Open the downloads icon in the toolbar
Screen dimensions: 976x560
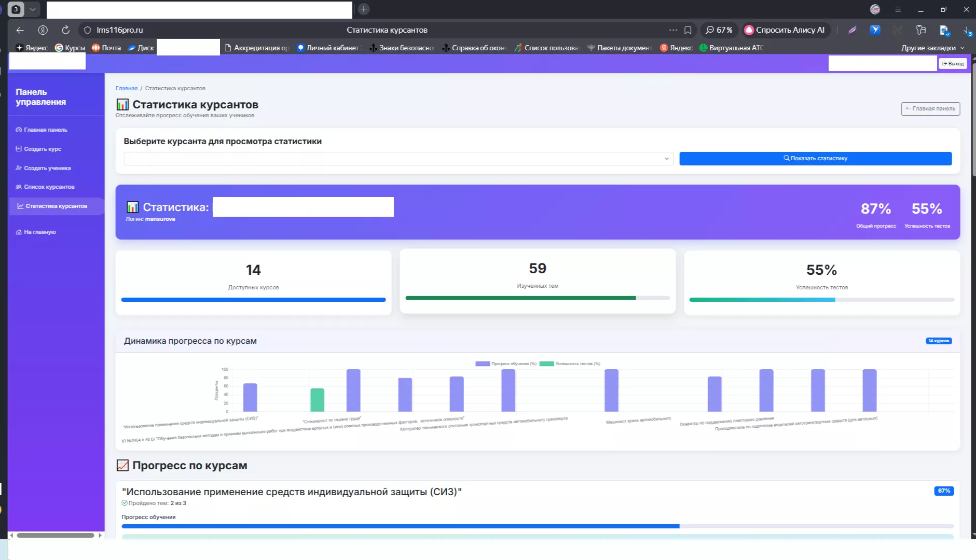pos(967,30)
